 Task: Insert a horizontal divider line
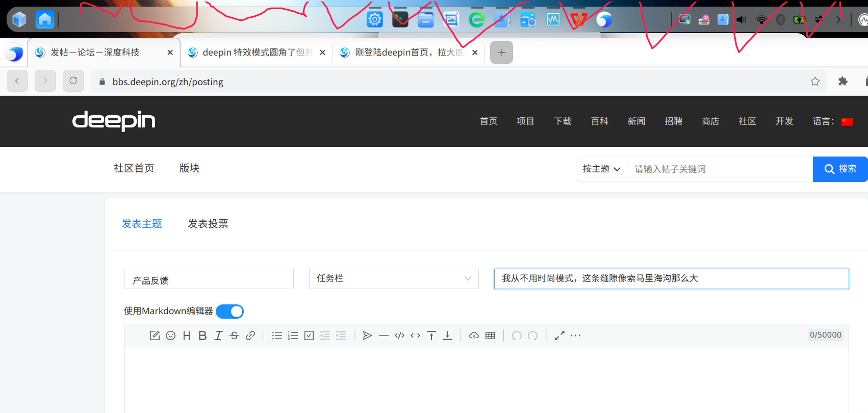click(384, 335)
